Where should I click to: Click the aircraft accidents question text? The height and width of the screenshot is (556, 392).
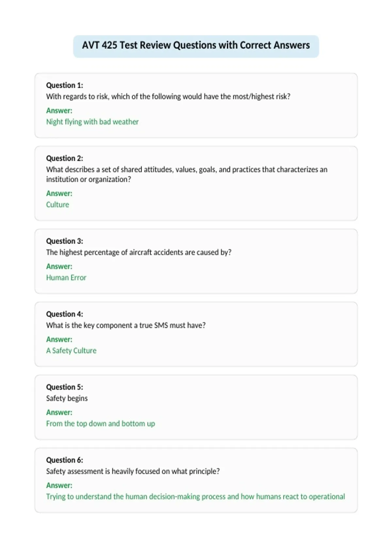click(139, 252)
